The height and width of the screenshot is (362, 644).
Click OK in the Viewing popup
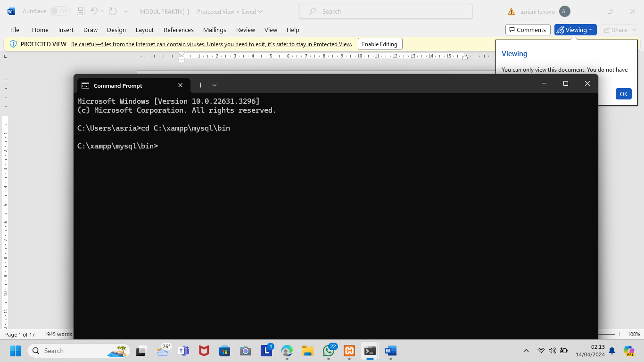(623, 94)
